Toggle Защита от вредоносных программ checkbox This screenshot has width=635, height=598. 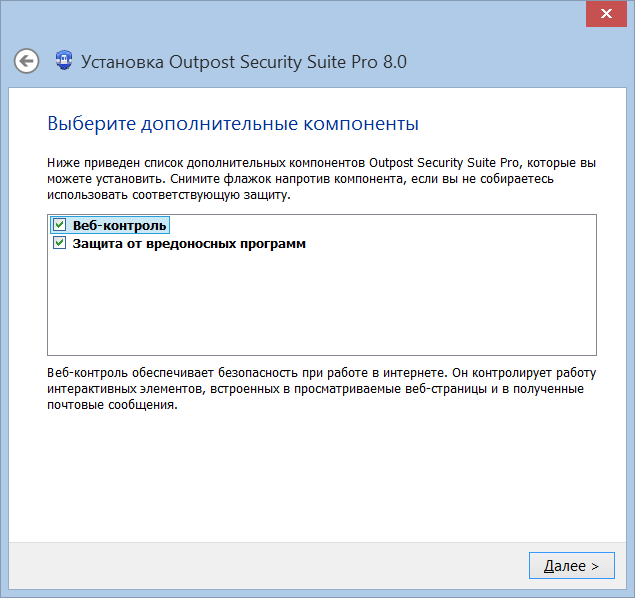point(60,243)
